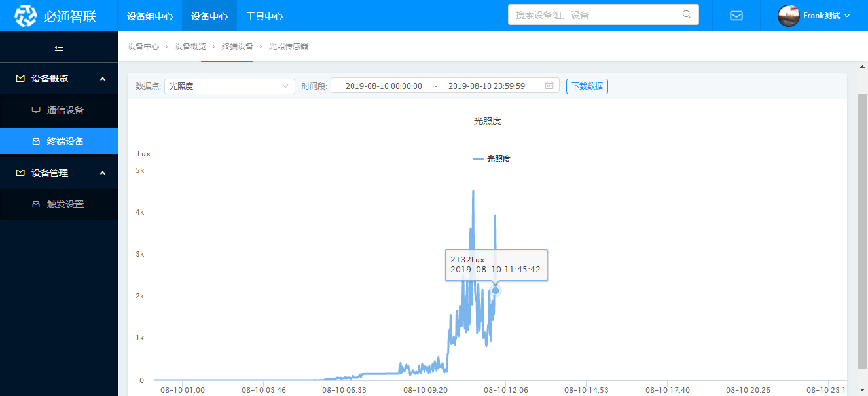Collapse sidebar with the hamburger icon
The width and height of the screenshot is (868, 396).
[x=59, y=47]
